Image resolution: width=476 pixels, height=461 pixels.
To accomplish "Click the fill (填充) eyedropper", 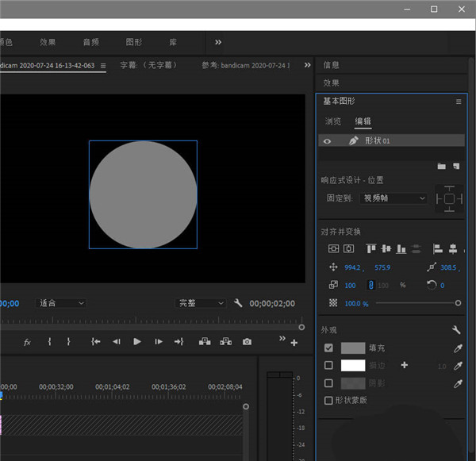I will (457, 348).
